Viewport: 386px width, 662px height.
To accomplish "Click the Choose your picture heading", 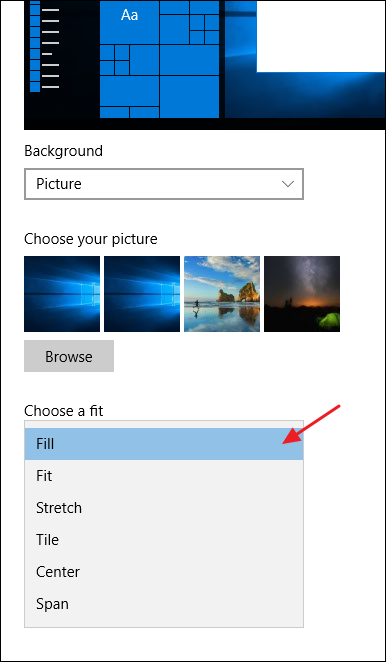I will [91, 239].
